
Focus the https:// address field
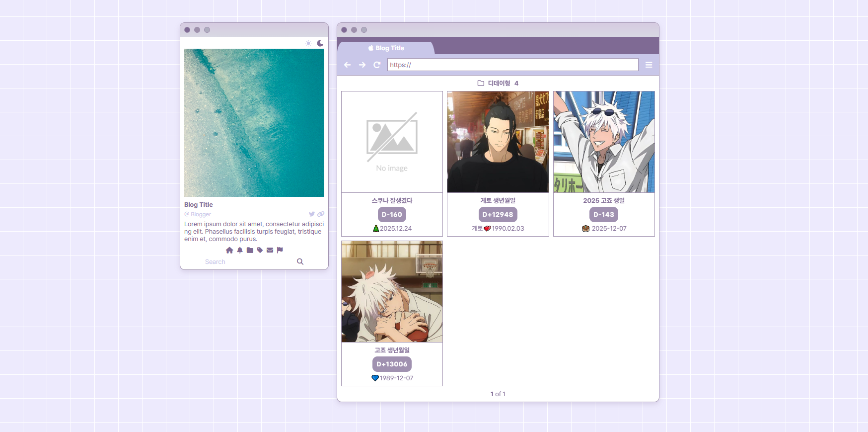coord(513,65)
